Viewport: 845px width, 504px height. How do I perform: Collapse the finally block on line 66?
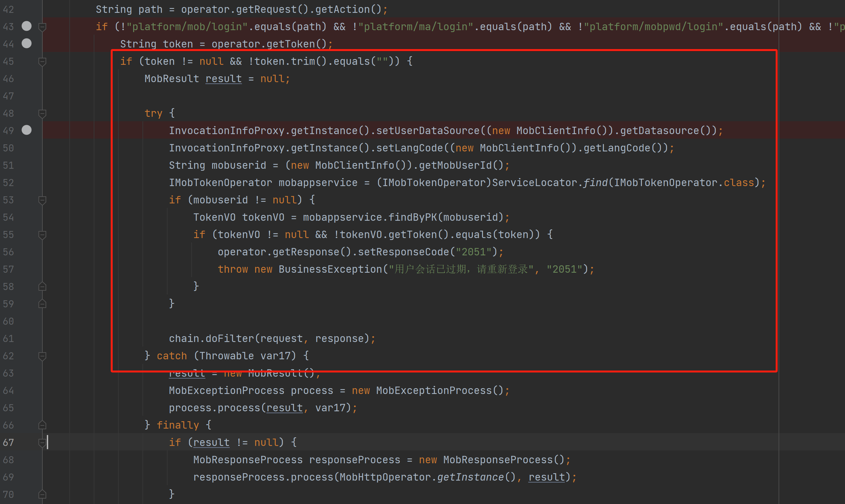point(42,425)
